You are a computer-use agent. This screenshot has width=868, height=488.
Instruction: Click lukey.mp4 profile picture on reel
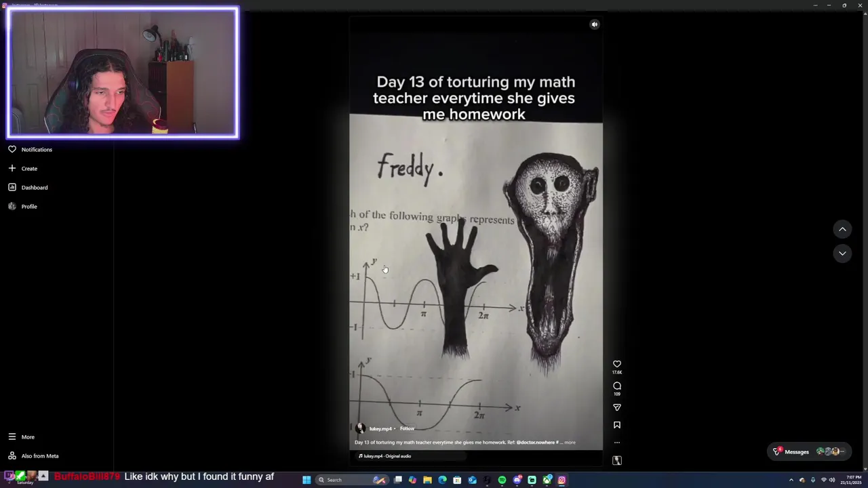pyautogui.click(x=360, y=428)
